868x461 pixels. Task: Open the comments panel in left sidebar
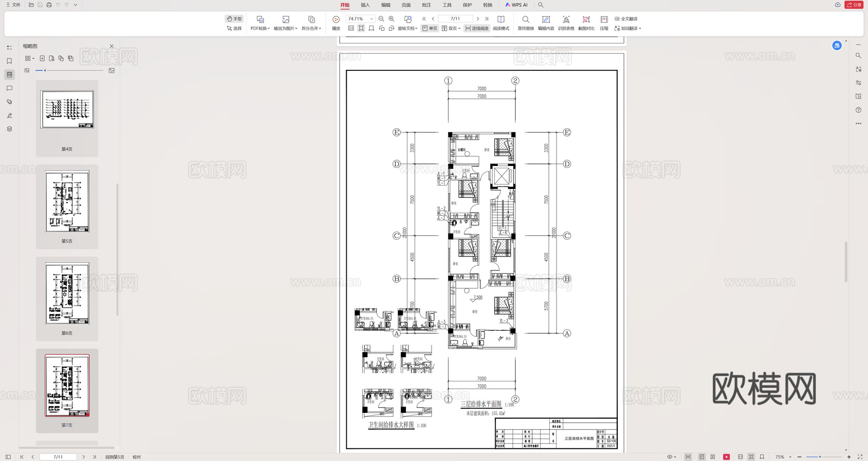(x=9, y=88)
